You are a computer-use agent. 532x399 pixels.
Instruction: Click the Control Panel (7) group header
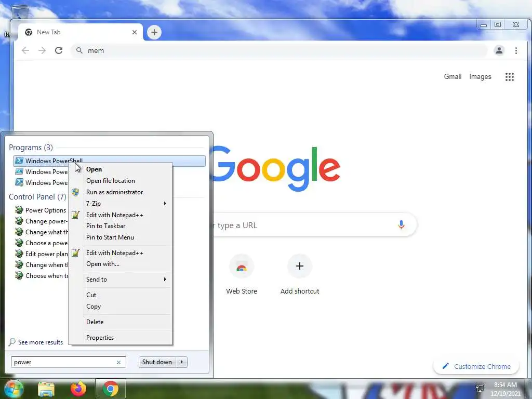[x=37, y=197]
